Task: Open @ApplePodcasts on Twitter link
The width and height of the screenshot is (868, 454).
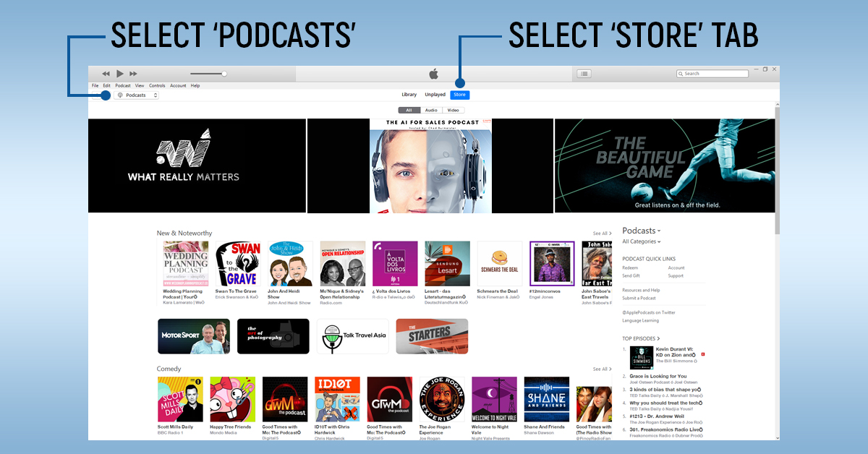Action: coord(649,312)
